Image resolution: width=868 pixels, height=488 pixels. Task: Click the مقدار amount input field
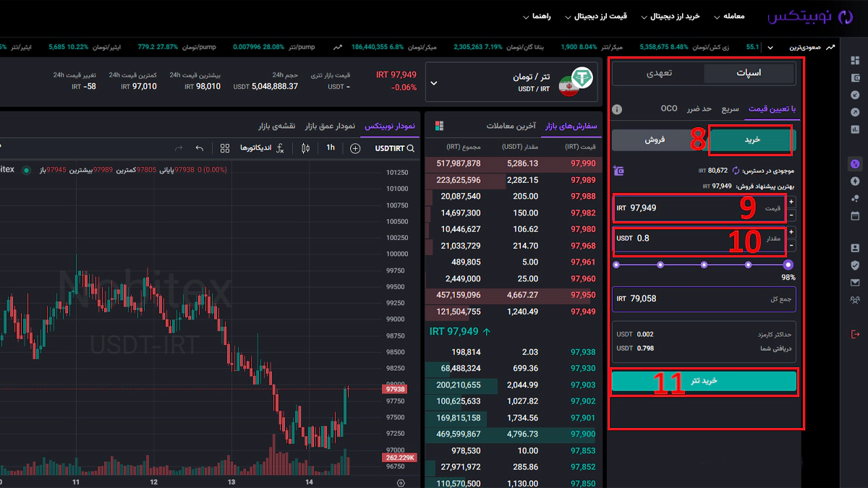(699, 239)
